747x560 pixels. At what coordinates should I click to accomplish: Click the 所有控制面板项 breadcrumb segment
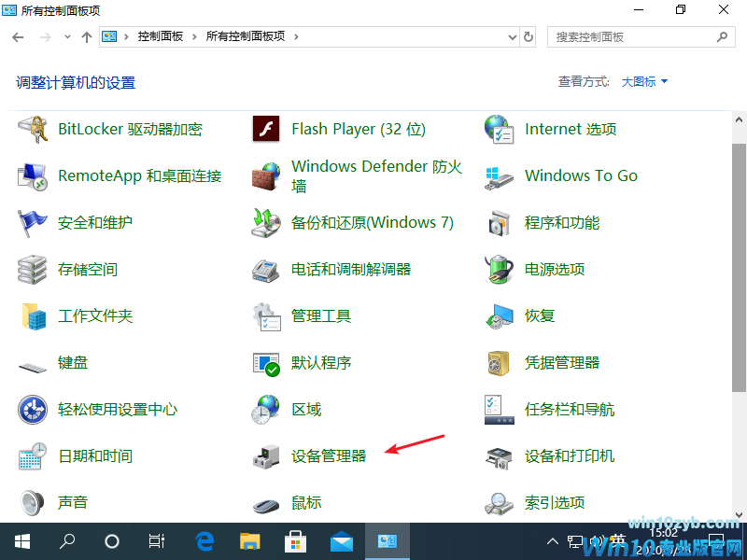(x=247, y=37)
